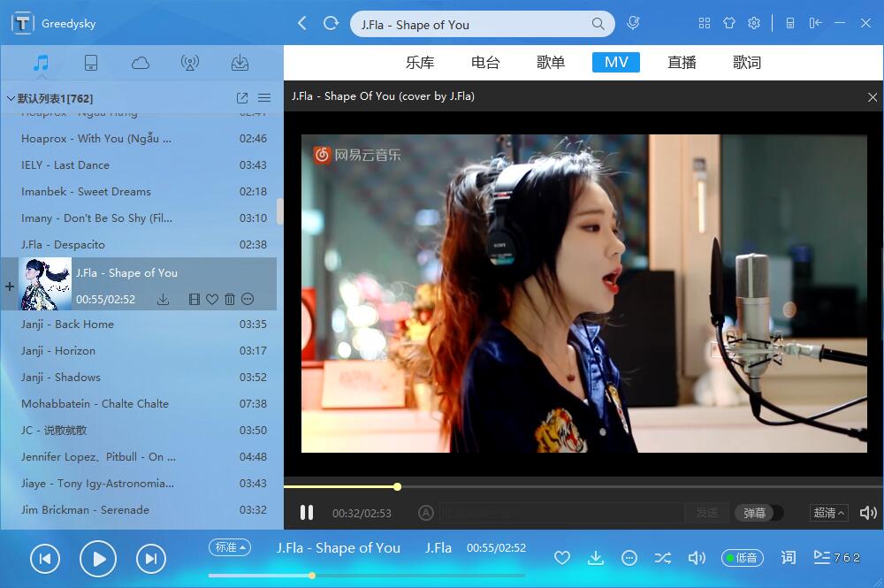Image resolution: width=884 pixels, height=588 pixels.
Task: Open the local download manager icon
Action: pos(239,63)
